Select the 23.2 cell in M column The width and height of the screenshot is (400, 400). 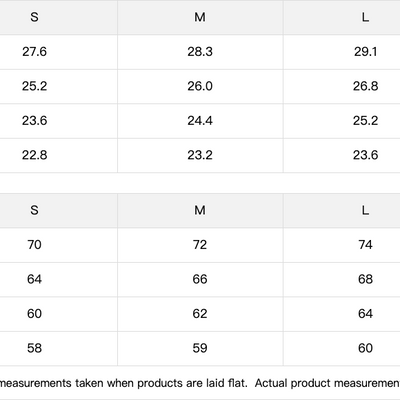tap(200, 155)
